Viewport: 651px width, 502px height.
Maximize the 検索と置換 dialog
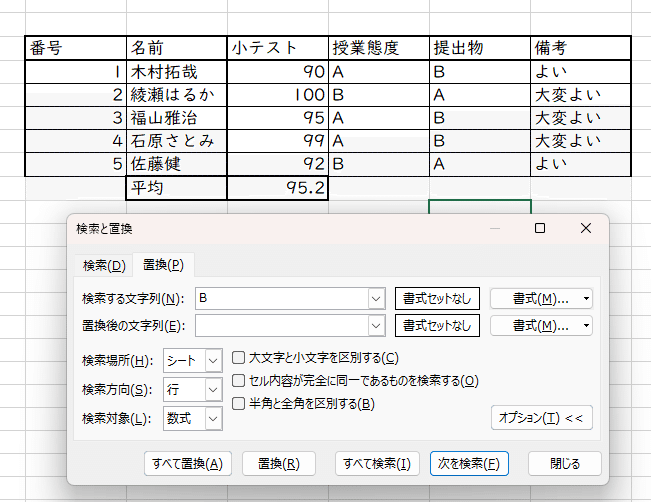(540, 228)
